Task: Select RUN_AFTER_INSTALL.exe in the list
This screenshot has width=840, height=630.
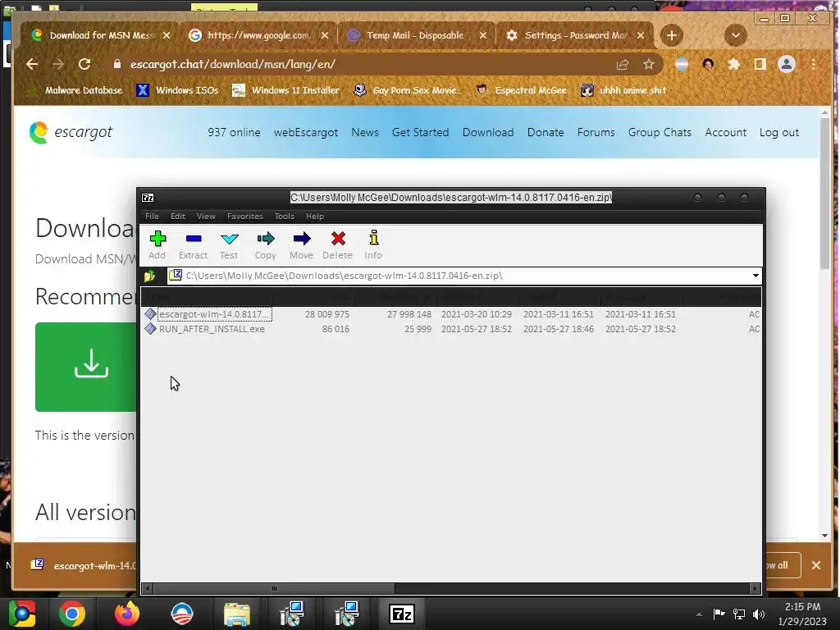Action: click(212, 329)
